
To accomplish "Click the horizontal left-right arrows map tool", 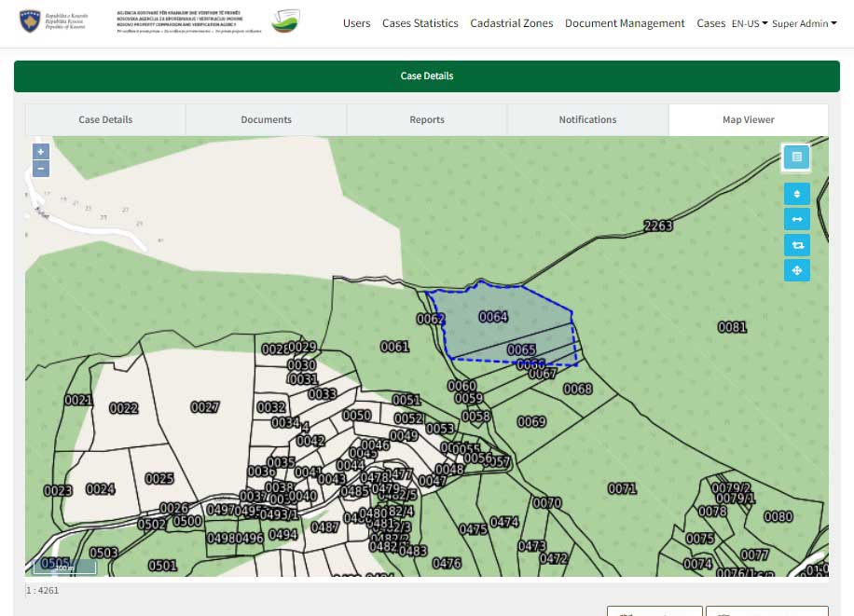I will (x=797, y=220).
